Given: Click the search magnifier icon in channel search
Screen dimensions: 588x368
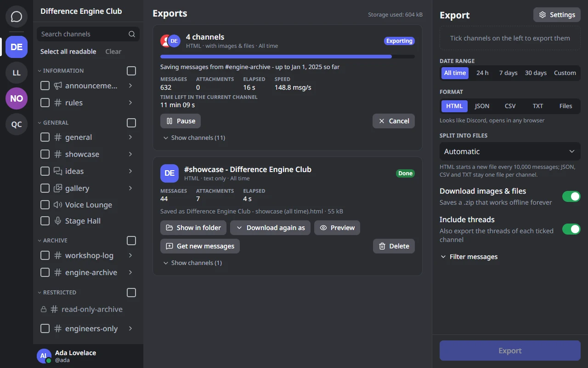Looking at the screenshot, I should (x=132, y=34).
